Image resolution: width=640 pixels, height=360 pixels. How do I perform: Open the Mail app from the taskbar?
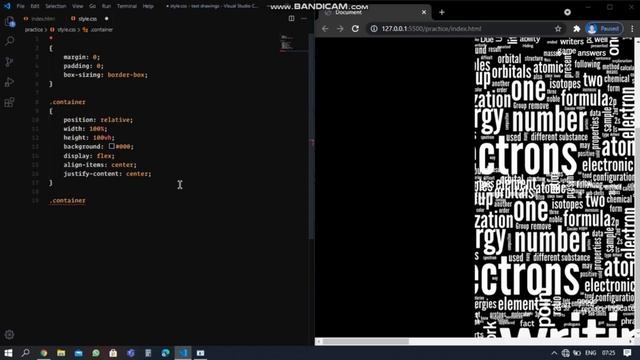78,353
